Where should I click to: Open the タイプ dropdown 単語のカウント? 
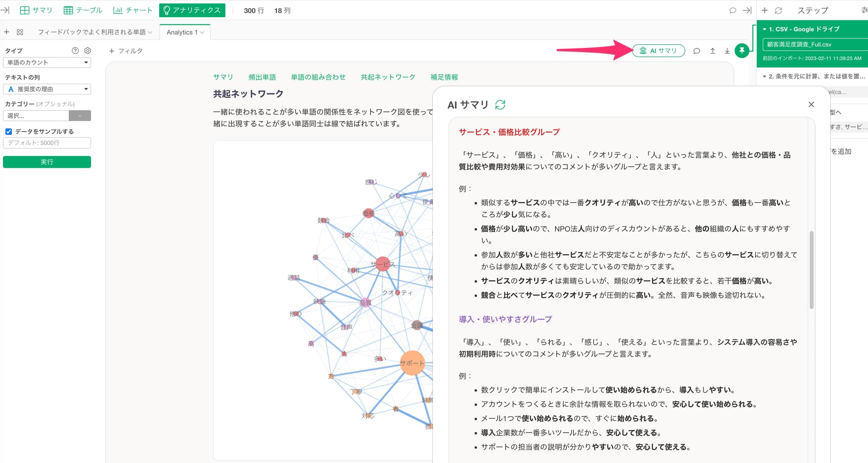[x=47, y=62]
